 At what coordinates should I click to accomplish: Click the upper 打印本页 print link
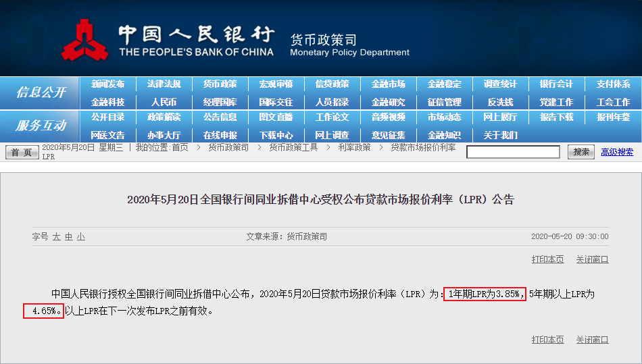point(548,259)
